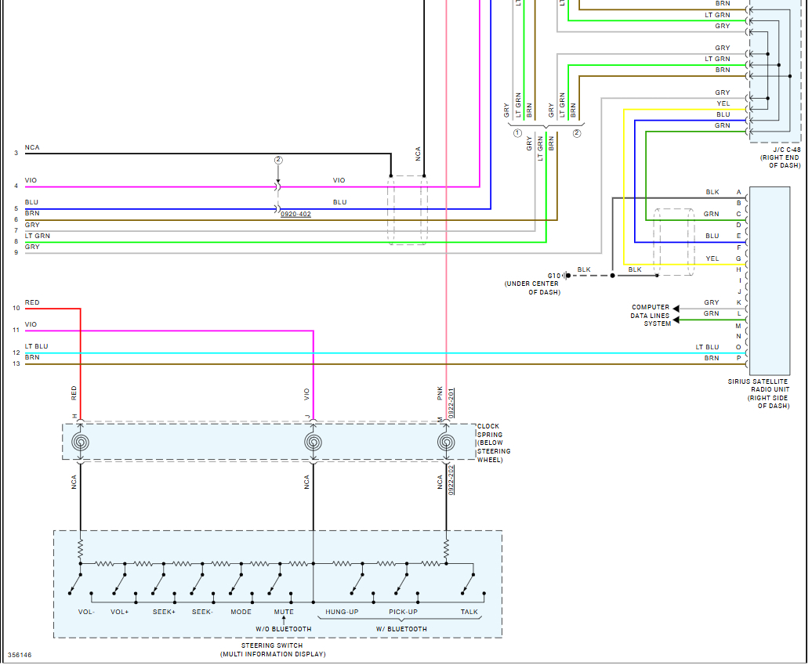Open the 0922-202 connector reference
This screenshot has height=665, width=812.
point(451,479)
